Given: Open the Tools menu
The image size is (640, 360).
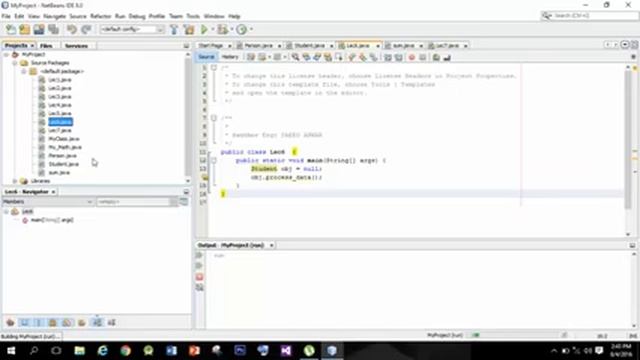Looking at the screenshot, I should (193, 16).
